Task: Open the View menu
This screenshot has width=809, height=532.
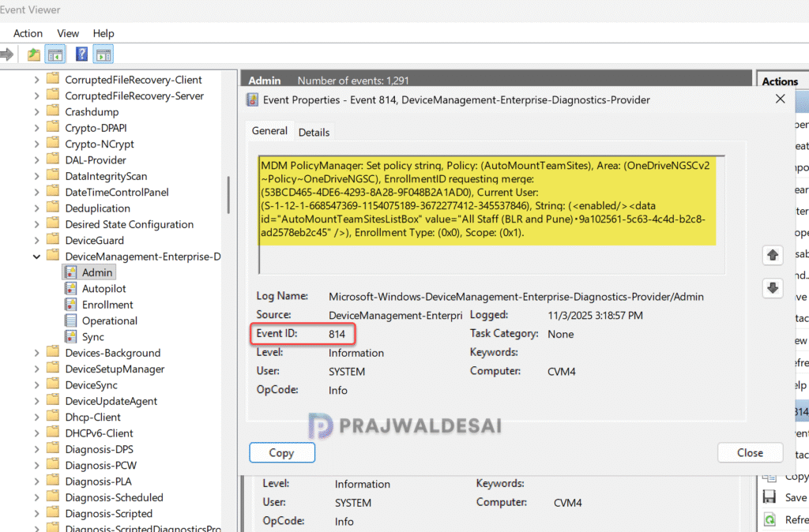Action: 68,33
